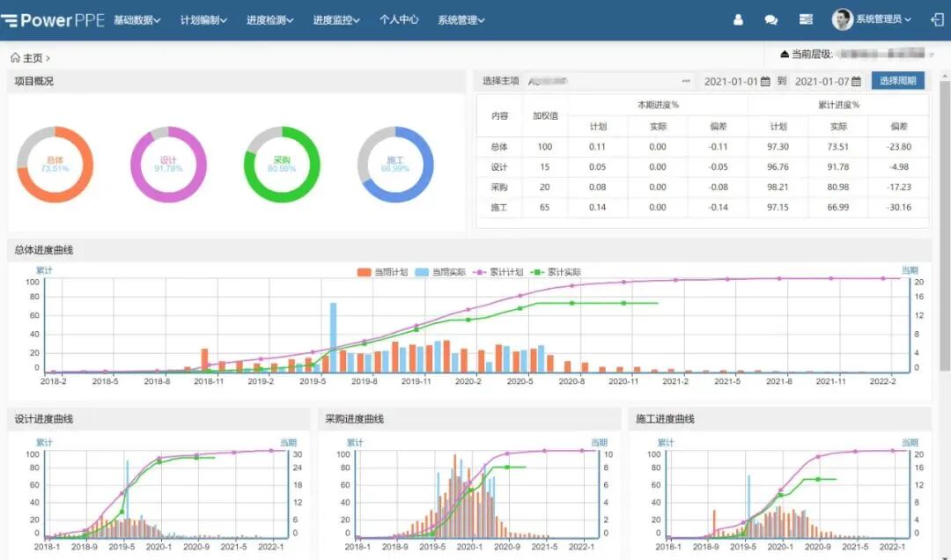The image size is (951, 560).
Task: Click the PowerPPE logo menu icon
Action: [9, 20]
